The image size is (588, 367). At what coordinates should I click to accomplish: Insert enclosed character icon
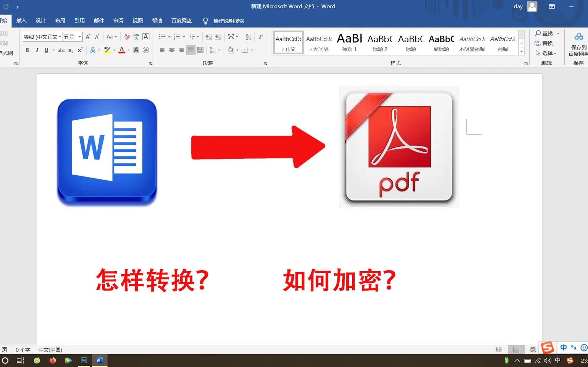pos(146,50)
